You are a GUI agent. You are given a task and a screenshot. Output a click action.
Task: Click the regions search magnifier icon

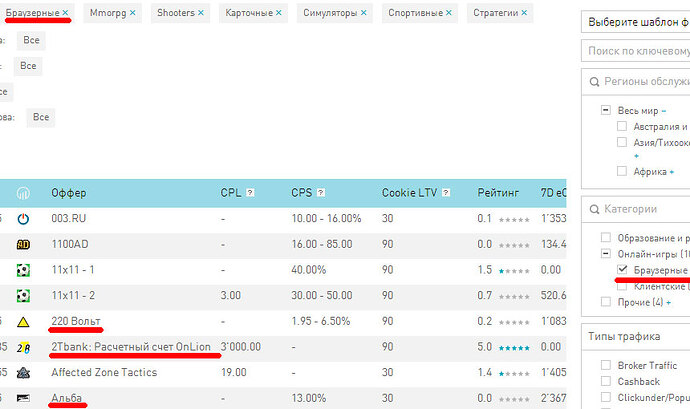click(x=594, y=82)
